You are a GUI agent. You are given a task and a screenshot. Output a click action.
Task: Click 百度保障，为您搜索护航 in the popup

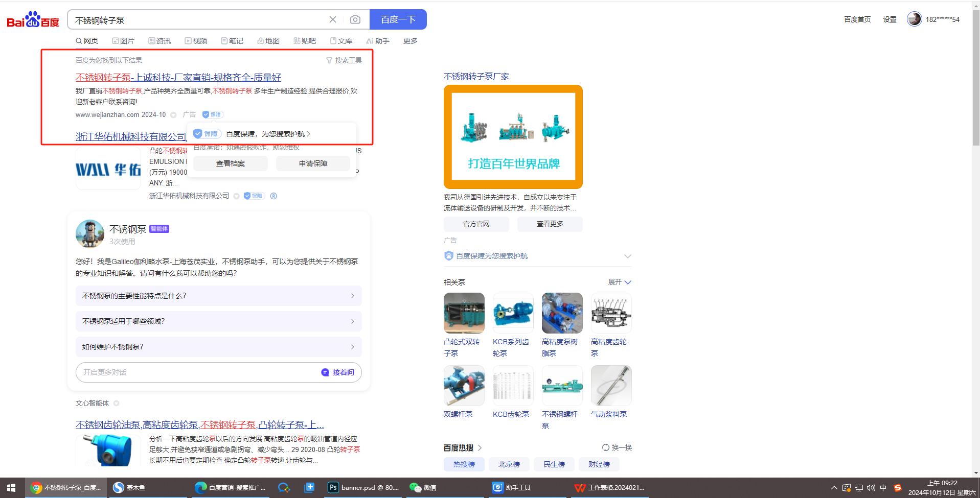pyautogui.click(x=268, y=134)
